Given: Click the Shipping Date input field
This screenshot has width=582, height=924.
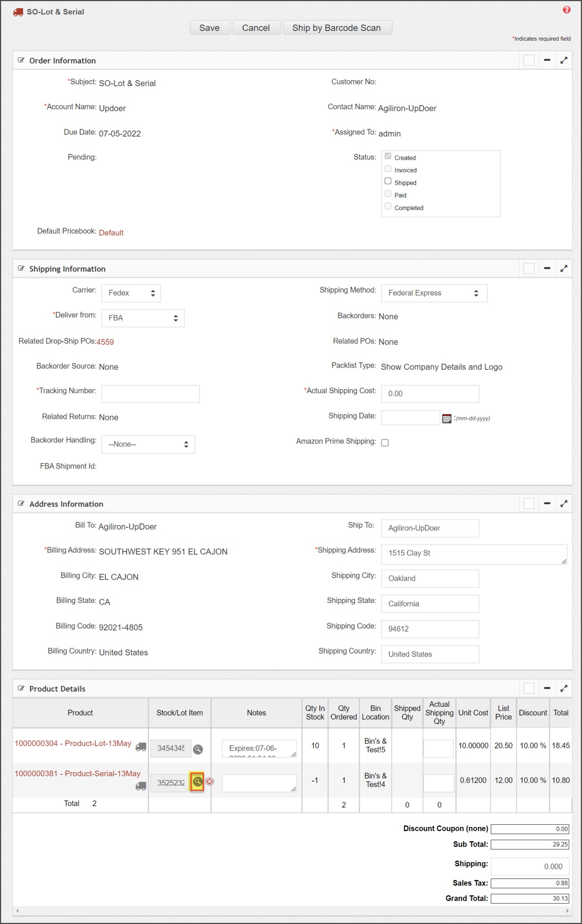Looking at the screenshot, I should pos(410,418).
